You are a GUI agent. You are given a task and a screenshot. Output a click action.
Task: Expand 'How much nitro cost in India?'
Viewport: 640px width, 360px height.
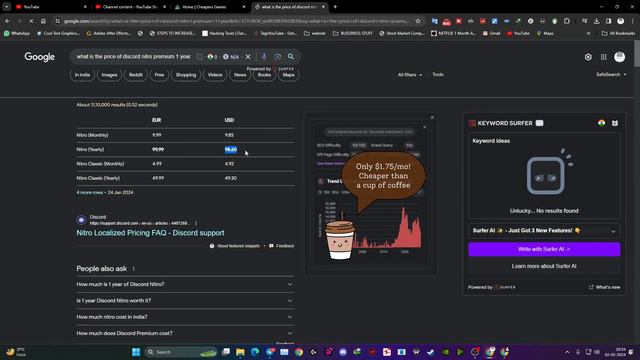185,317
